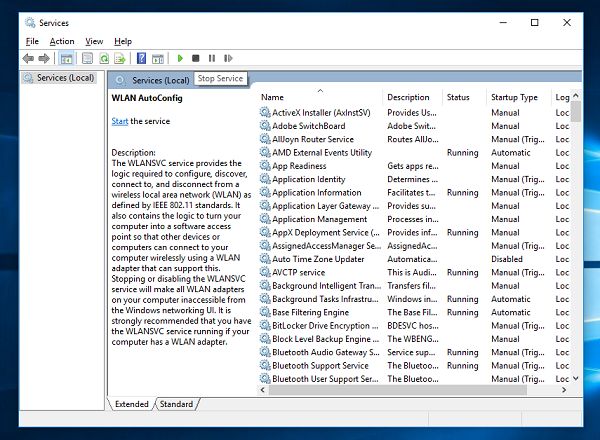The width and height of the screenshot is (600, 440).
Task: Open the Help toolbar icon
Action: click(141, 59)
